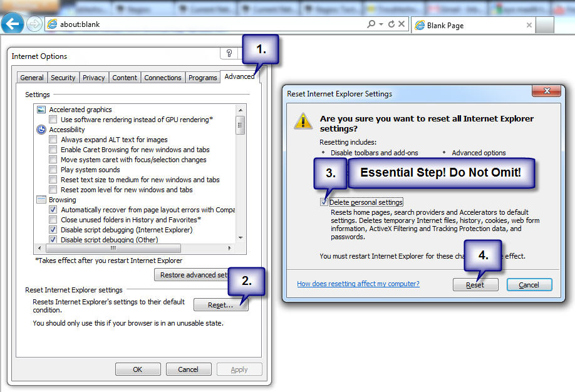Click settings list scroll left arrow

(39, 248)
